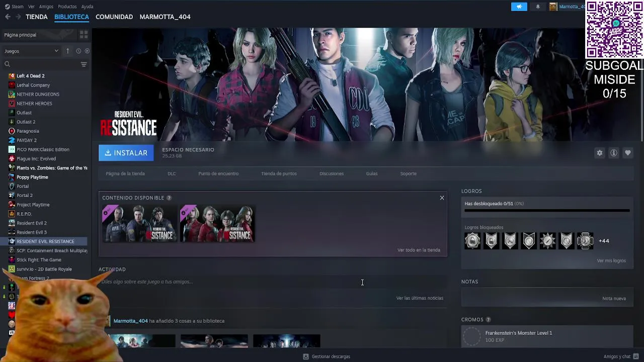Open the Ver menu
The height and width of the screenshot is (362, 644).
[x=31, y=7]
